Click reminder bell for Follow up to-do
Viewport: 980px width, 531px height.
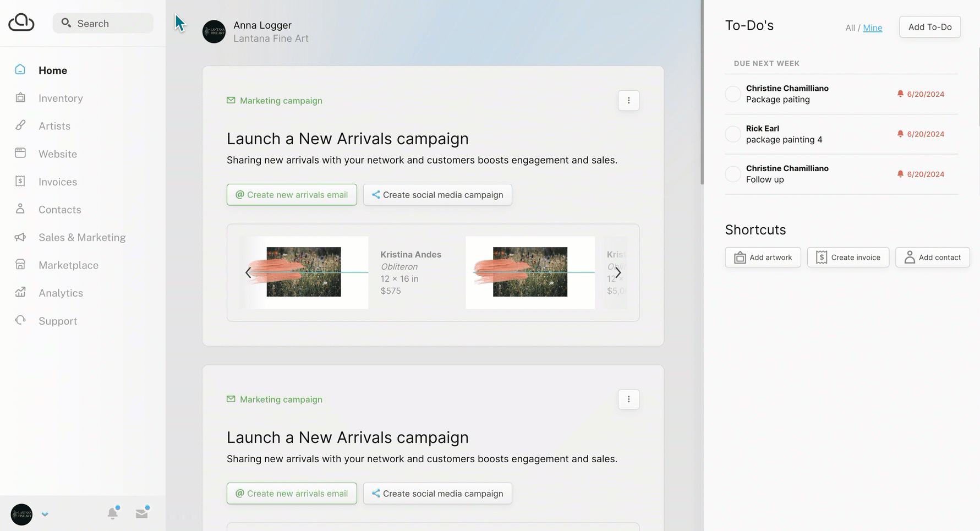click(x=900, y=174)
